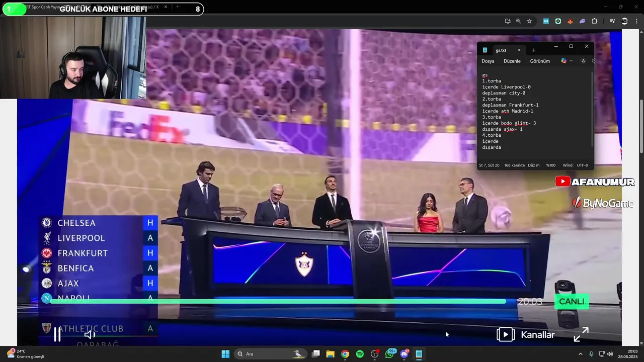Open OBS Studio from the taskbar

pyautogui.click(x=375, y=354)
